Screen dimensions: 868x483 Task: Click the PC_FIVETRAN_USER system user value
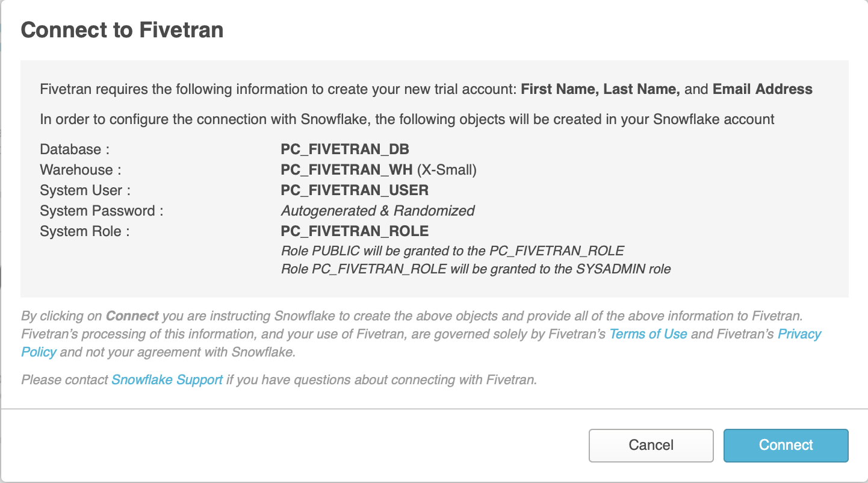pos(355,190)
